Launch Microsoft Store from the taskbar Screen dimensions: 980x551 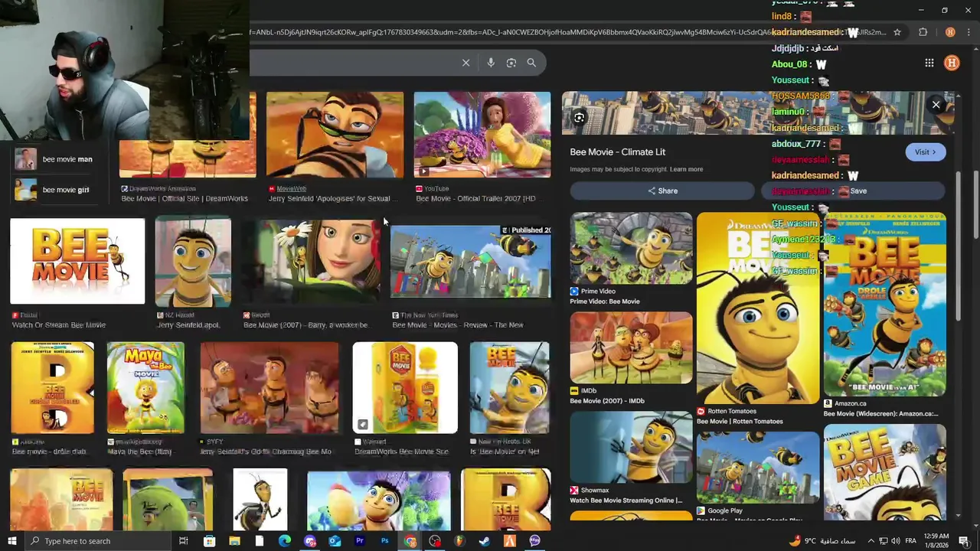[x=209, y=541]
